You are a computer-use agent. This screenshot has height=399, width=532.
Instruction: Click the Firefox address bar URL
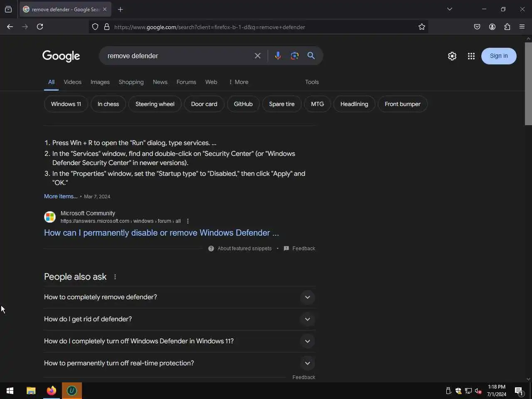pos(209,27)
